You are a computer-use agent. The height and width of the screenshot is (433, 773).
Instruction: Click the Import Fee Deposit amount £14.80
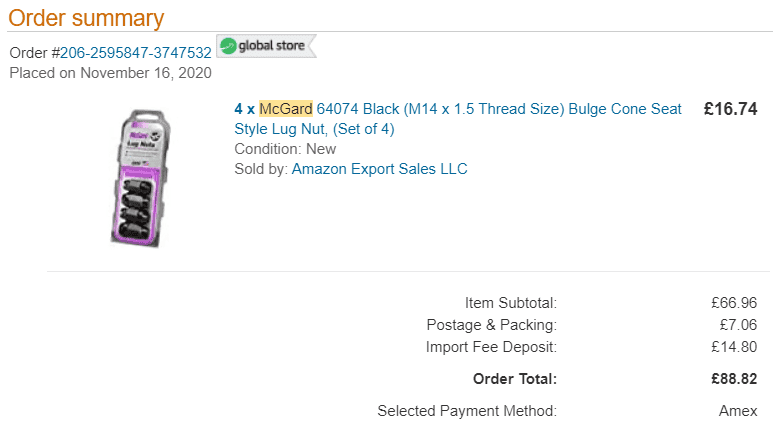pyautogui.click(x=734, y=347)
